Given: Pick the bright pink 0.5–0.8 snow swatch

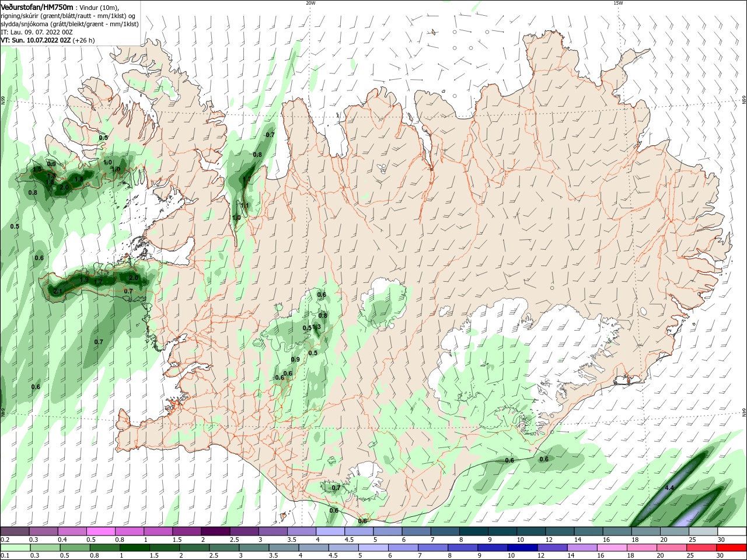Looking at the screenshot, I should (102, 531).
